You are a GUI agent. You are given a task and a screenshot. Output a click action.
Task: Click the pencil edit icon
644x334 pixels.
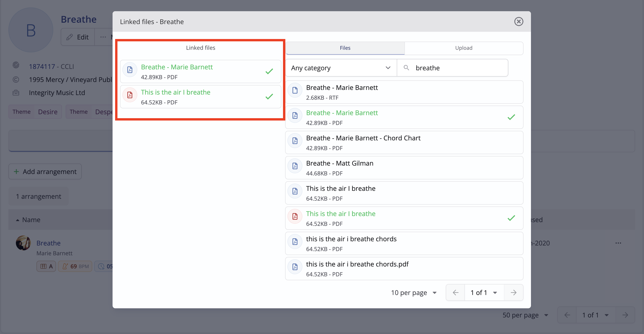[70, 37]
